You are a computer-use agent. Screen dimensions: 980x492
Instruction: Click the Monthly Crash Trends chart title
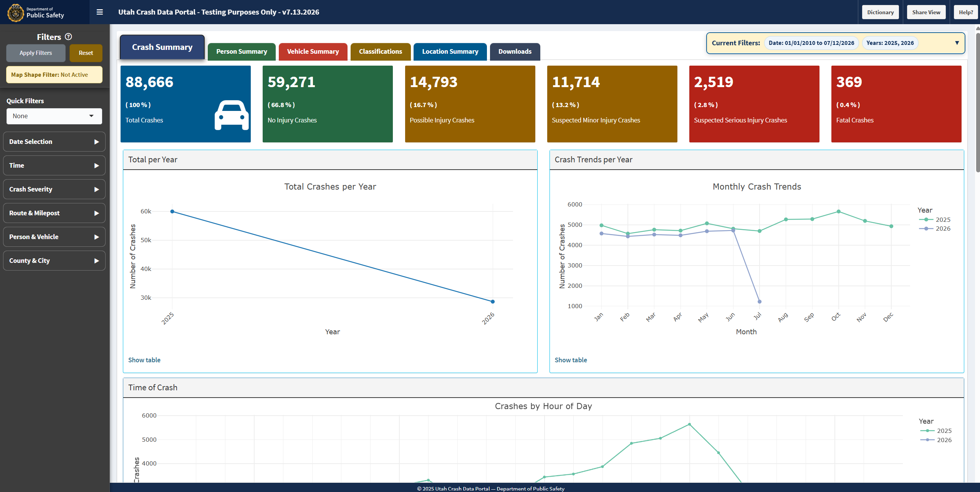pyautogui.click(x=757, y=187)
